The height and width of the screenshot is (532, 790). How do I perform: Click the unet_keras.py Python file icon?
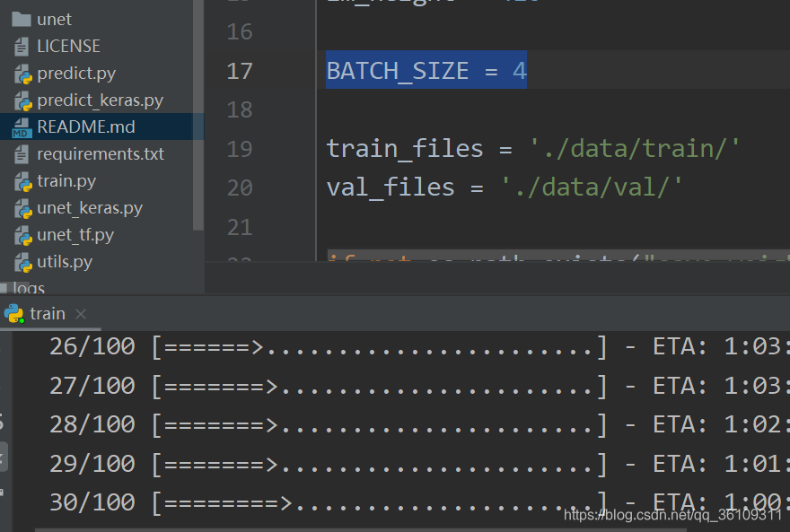point(22,209)
